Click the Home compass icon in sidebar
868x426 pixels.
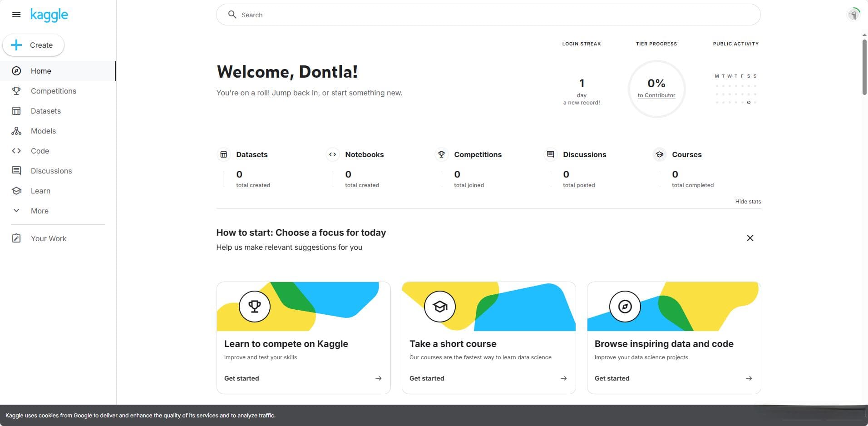tap(16, 71)
